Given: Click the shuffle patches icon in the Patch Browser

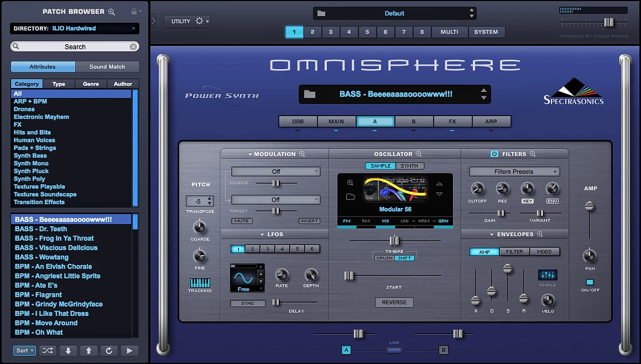Looking at the screenshot, I should point(47,350).
